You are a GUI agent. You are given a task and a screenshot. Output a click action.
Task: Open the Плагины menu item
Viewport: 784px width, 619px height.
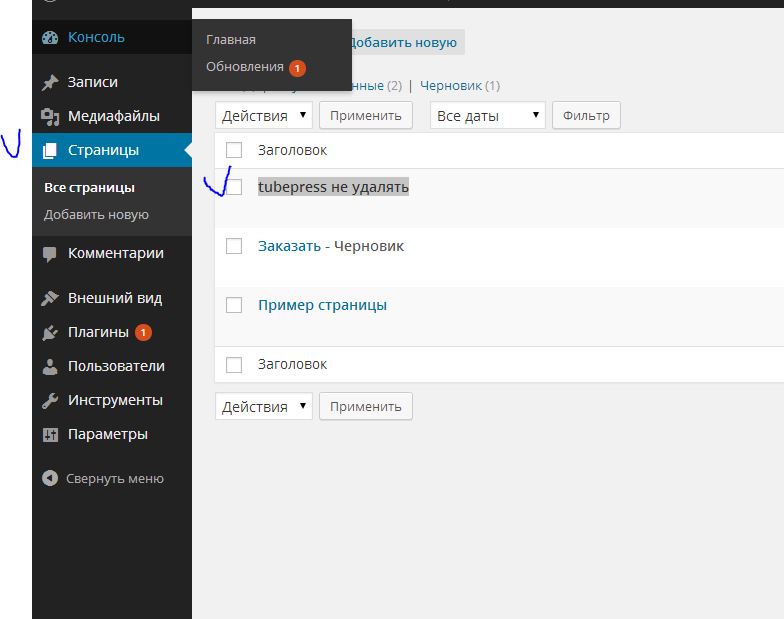pos(112,332)
